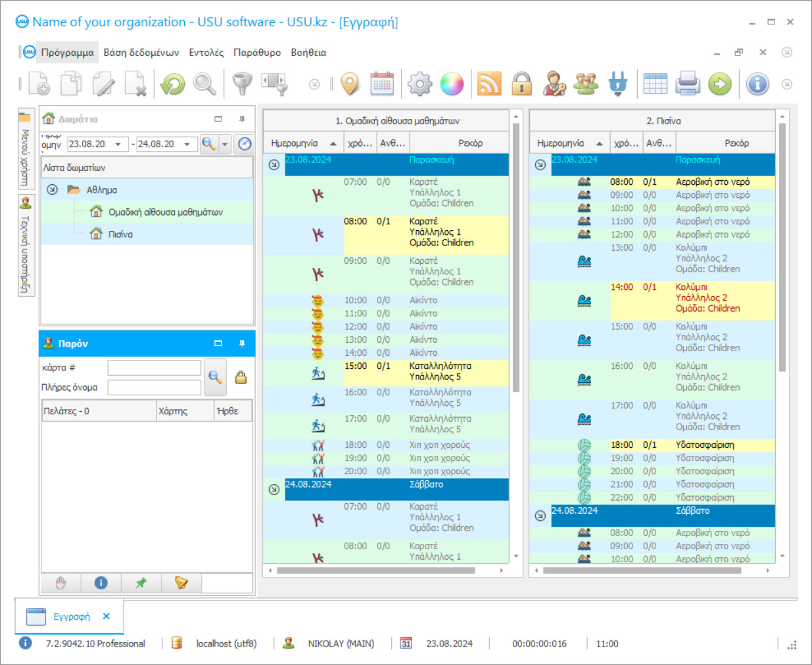Click the color wheel theme icon
Screen dimensions: 812x665
coord(452,84)
